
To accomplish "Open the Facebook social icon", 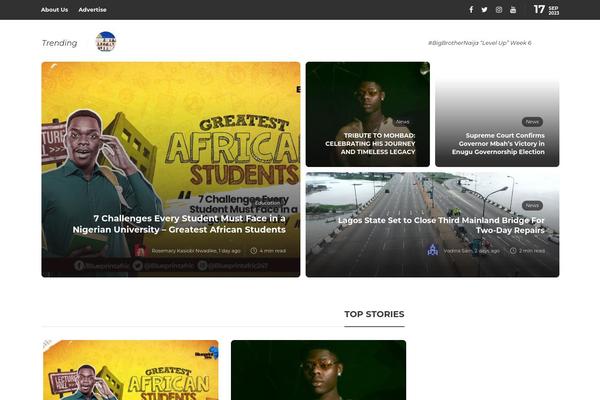I will click(471, 10).
